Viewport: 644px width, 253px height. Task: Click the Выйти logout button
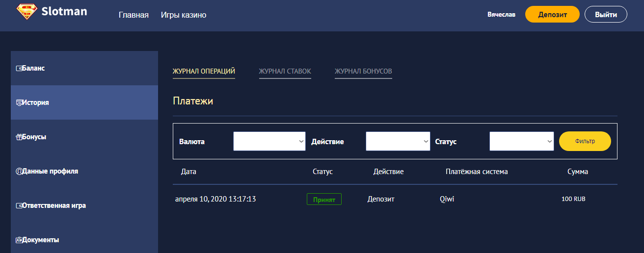coord(606,14)
